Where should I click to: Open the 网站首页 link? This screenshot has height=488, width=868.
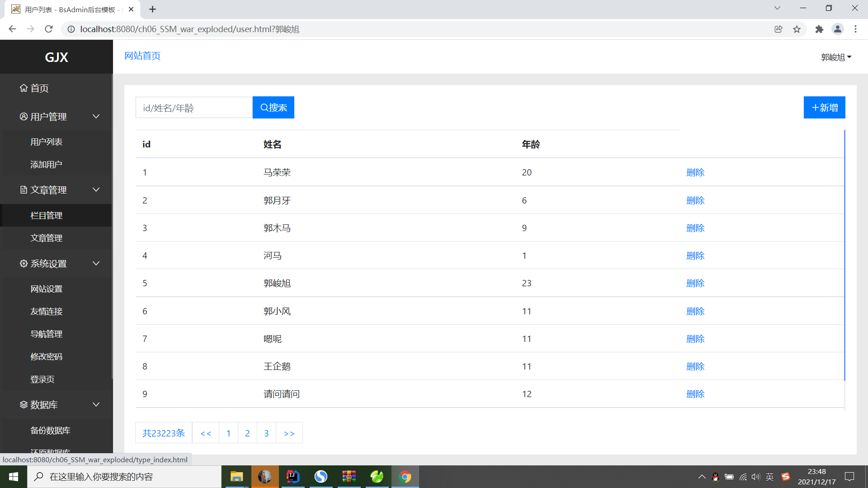click(x=142, y=56)
